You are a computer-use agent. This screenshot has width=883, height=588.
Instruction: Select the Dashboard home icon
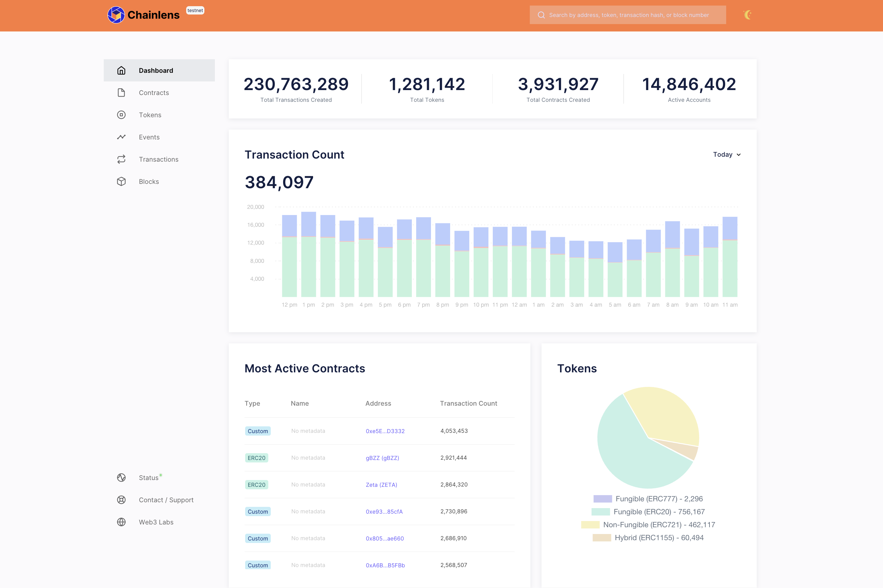(121, 70)
